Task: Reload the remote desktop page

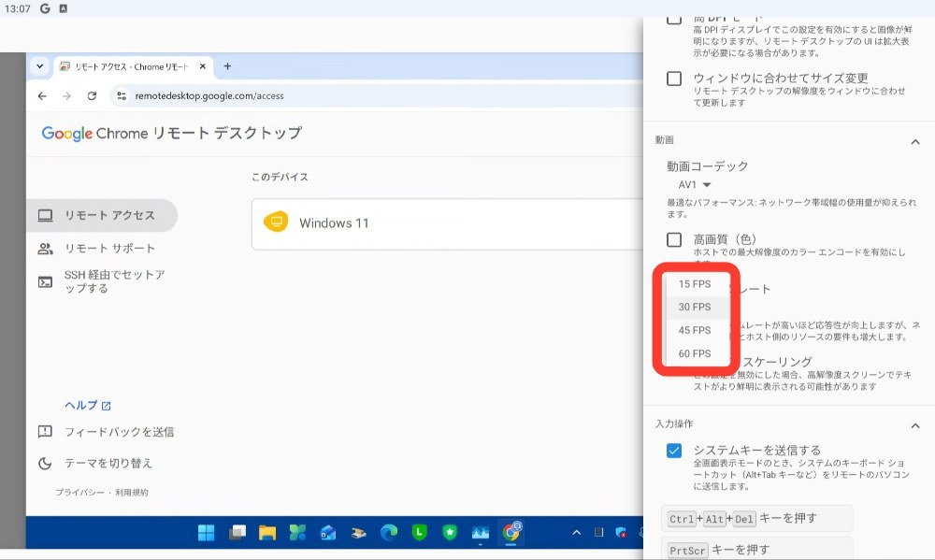Action: pyautogui.click(x=92, y=96)
